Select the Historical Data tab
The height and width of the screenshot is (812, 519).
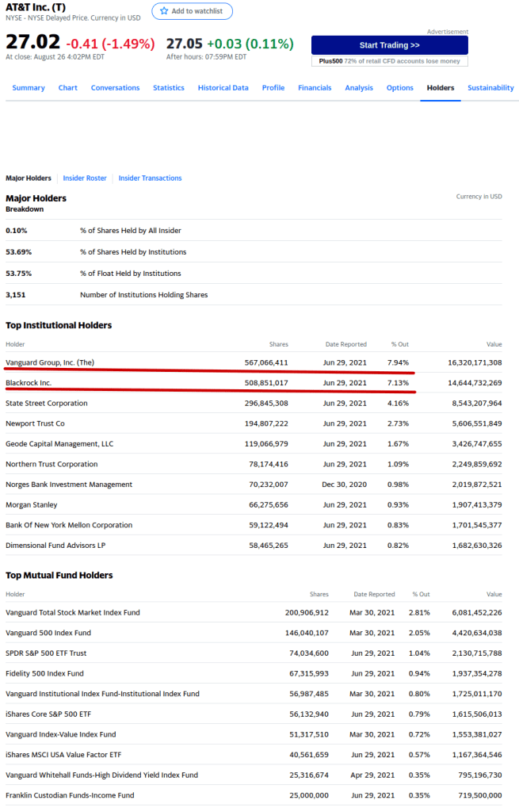click(223, 88)
